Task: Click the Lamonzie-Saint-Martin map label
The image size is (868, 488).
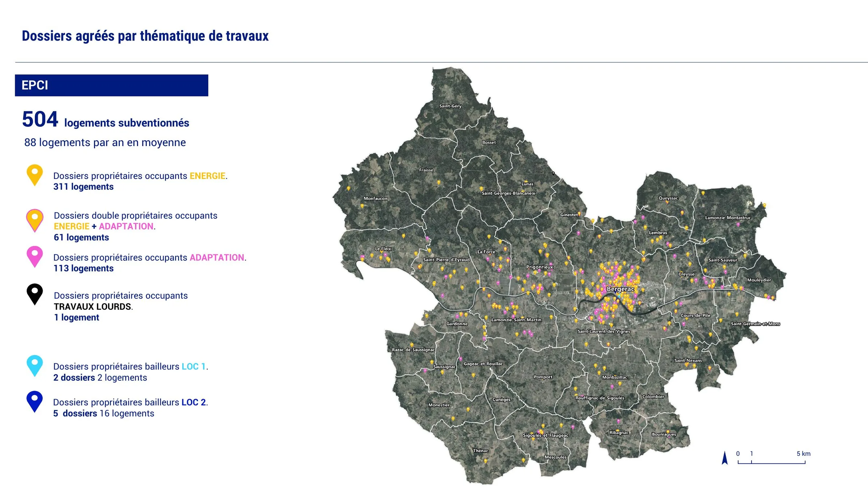Action: coord(516,320)
